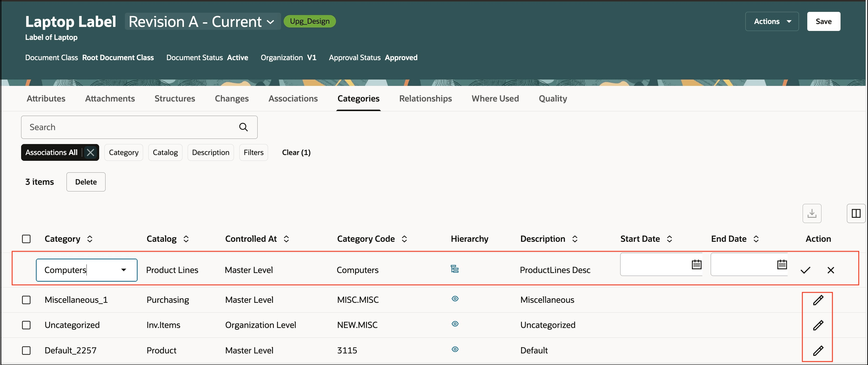868x365 pixels.
Task: Confirm row edit with checkmark icon
Action: click(805, 270)
